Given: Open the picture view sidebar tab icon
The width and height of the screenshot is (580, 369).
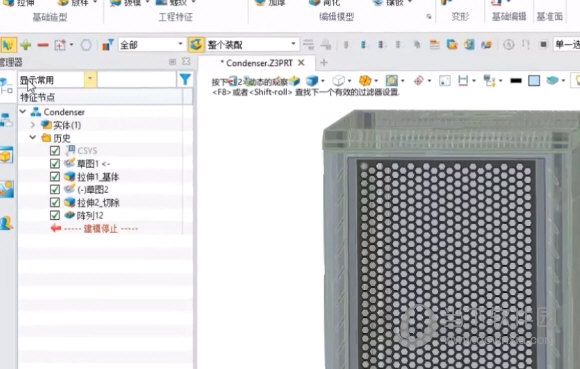Looking at the screenshot, I should pos(7,189).
